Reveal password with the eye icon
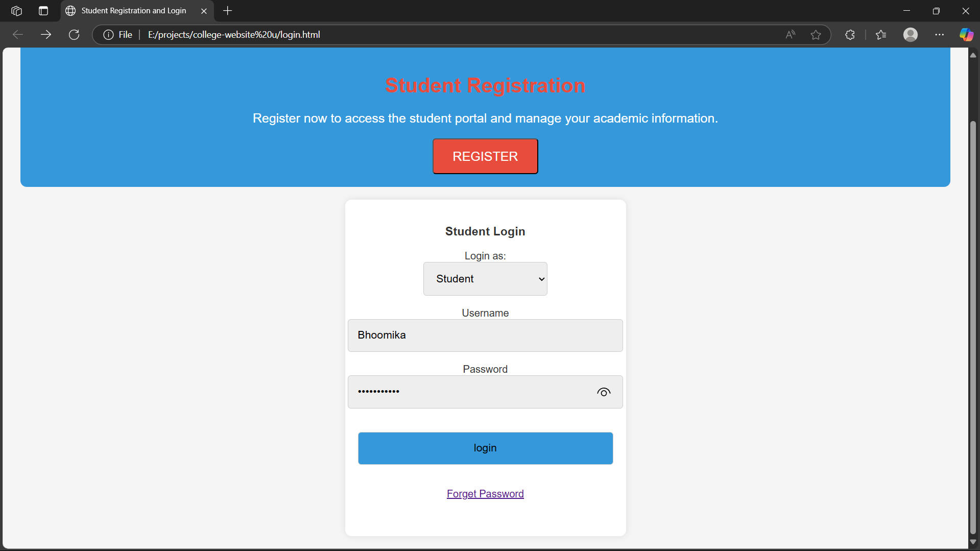The width and height of the screenshot is (980, 551). point(604,392)
